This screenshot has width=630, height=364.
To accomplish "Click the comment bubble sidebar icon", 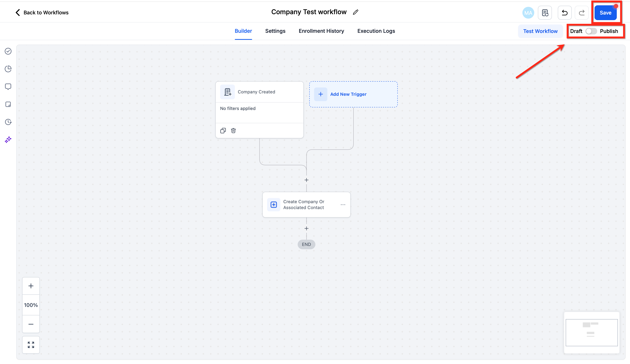I will 8,87.
